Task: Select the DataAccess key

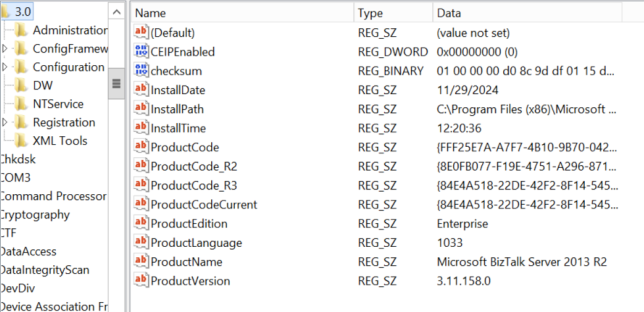Action: click(28, 251)
